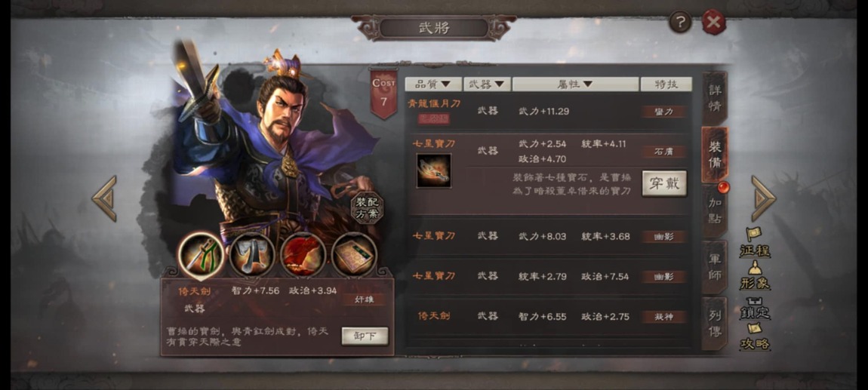Click the 穿戴 equip button
Viewport: 868px width, 390px height.
tap(664, 183)
